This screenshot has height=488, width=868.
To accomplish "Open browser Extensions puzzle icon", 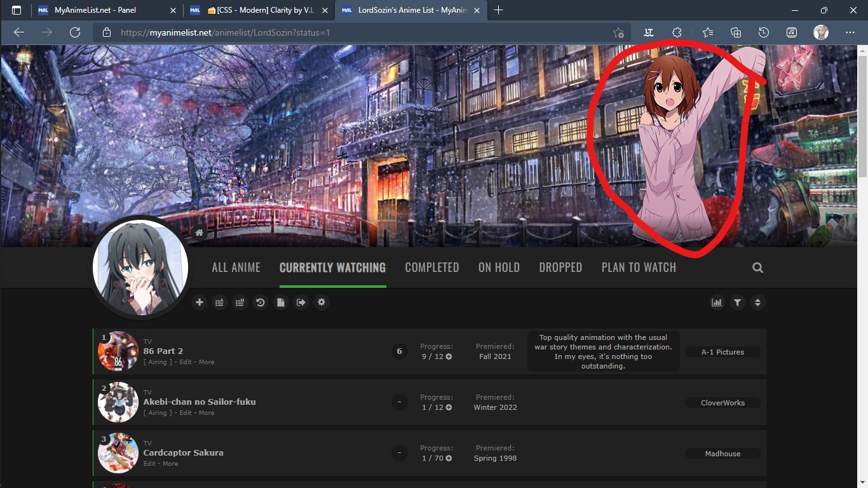I will (x=677, y=32).
